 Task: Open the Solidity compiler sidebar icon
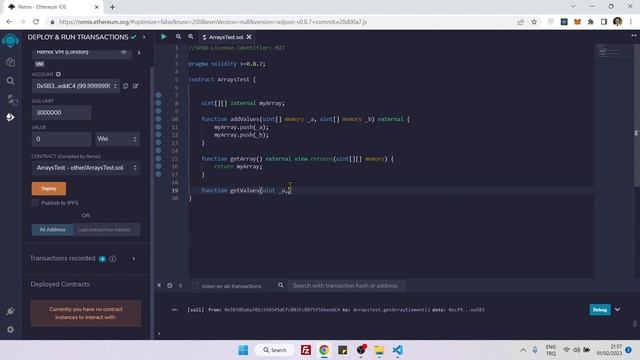(11, 99)
